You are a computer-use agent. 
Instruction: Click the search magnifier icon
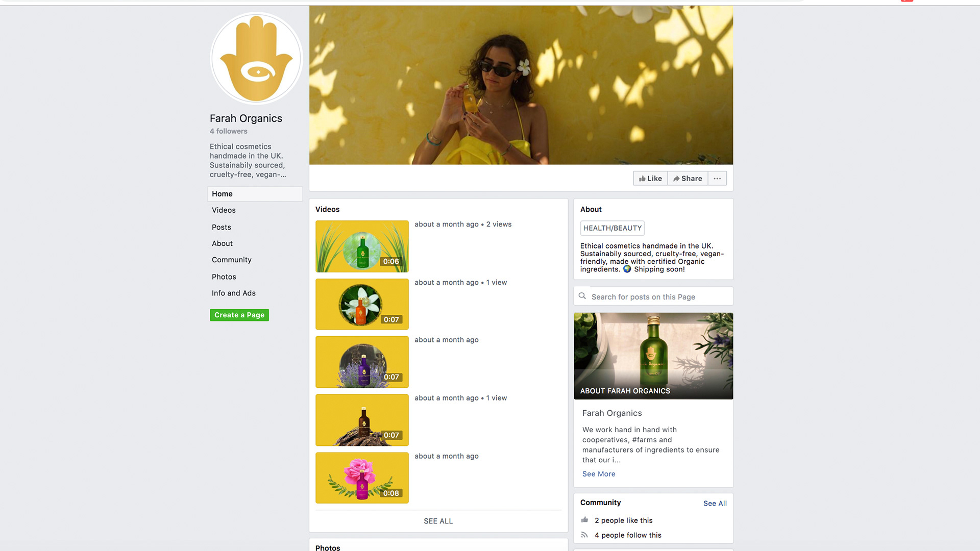(x=582, y=296)
